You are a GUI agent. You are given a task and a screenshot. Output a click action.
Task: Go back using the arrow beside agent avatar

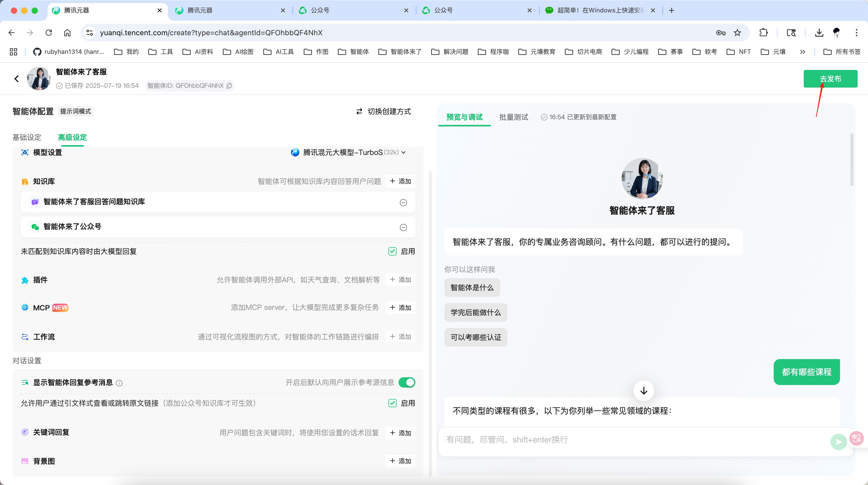17,78
